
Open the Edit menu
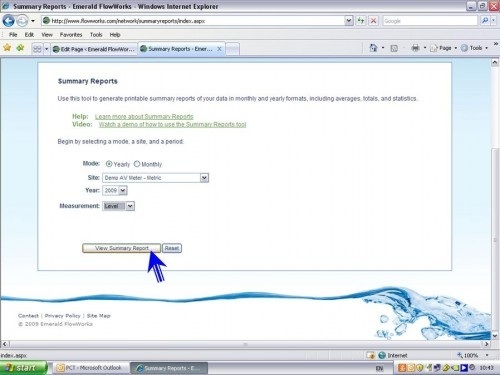click(x=29, y=35)
